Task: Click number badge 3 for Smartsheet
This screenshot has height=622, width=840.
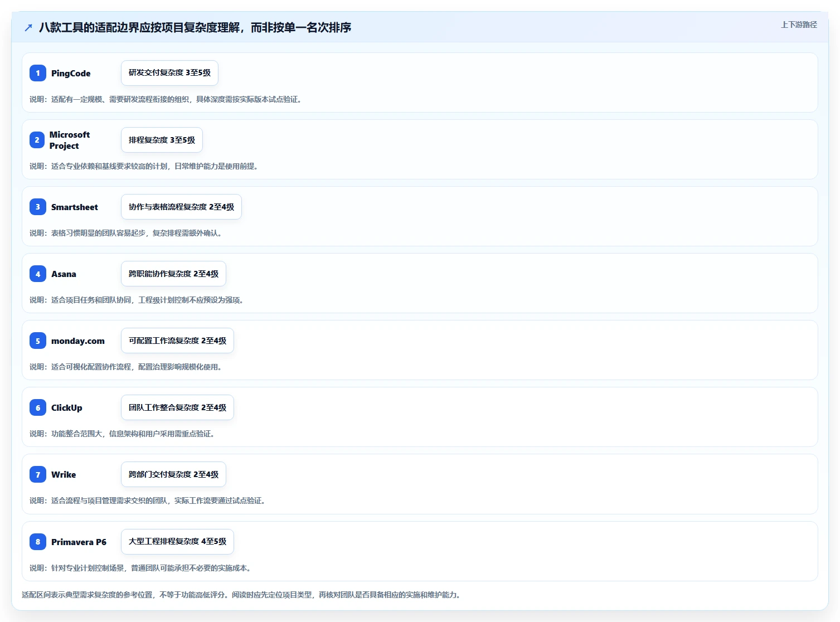Action: click(x=38, y=207)
